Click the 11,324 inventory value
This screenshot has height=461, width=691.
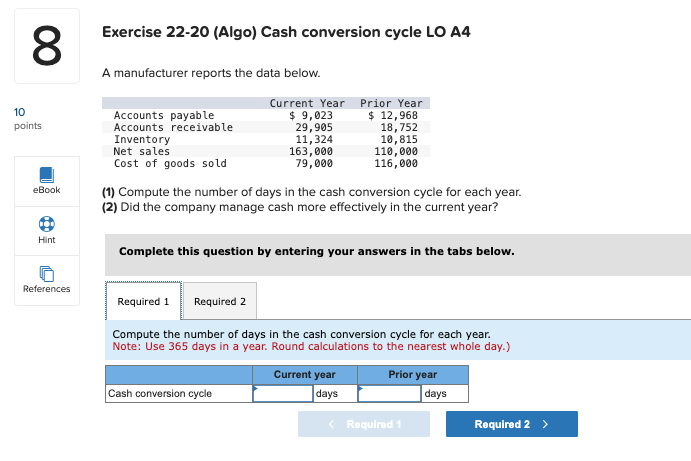314,139
